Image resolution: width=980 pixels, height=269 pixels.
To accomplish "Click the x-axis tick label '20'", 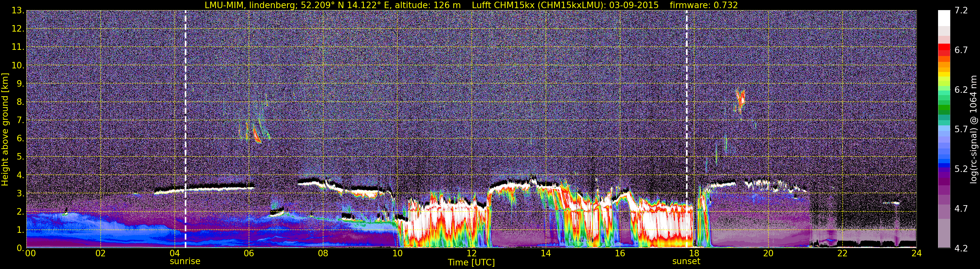I will point(768,254).
